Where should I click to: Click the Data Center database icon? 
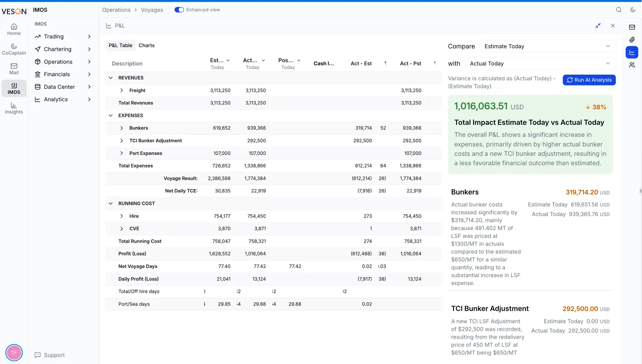point(38,87)
